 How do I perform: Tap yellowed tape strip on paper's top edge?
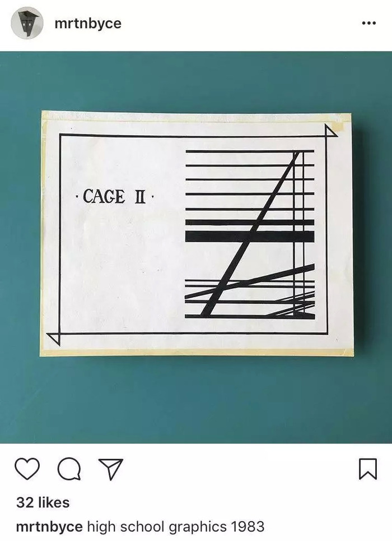(x=196, y=116)
